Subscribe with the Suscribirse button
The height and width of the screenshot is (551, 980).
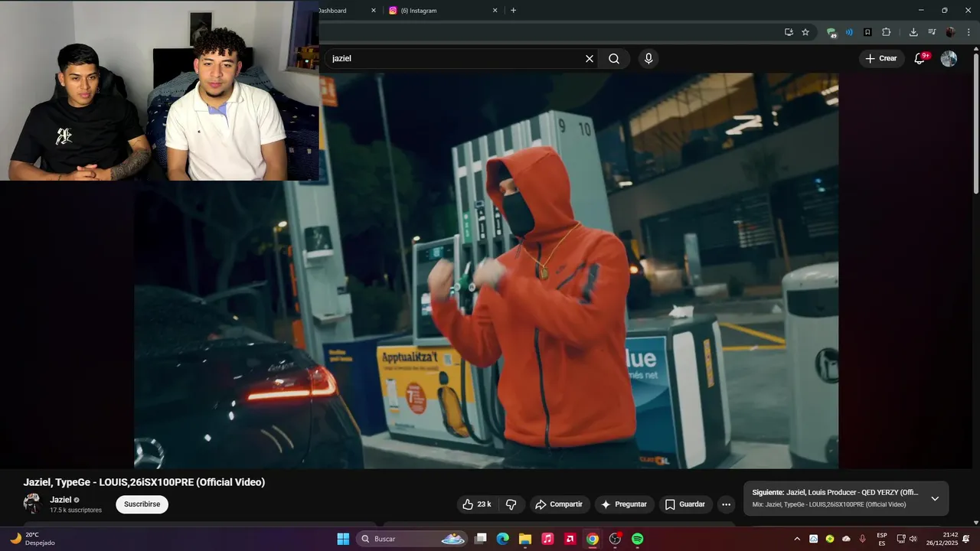point(142,504)
